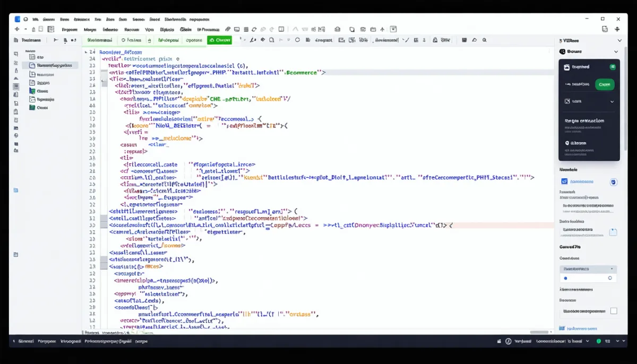
Task: Click the blue application logo in the title bar
Action: 18,19
